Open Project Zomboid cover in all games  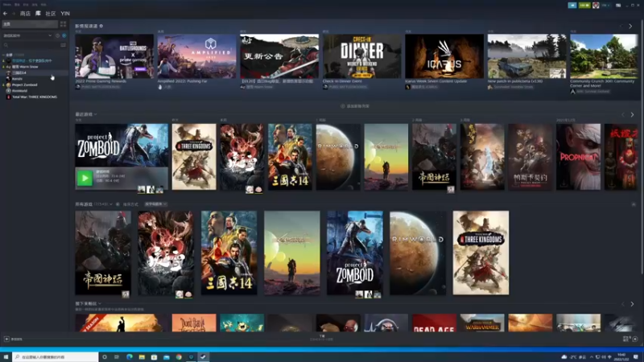click(x=355, y=253)
